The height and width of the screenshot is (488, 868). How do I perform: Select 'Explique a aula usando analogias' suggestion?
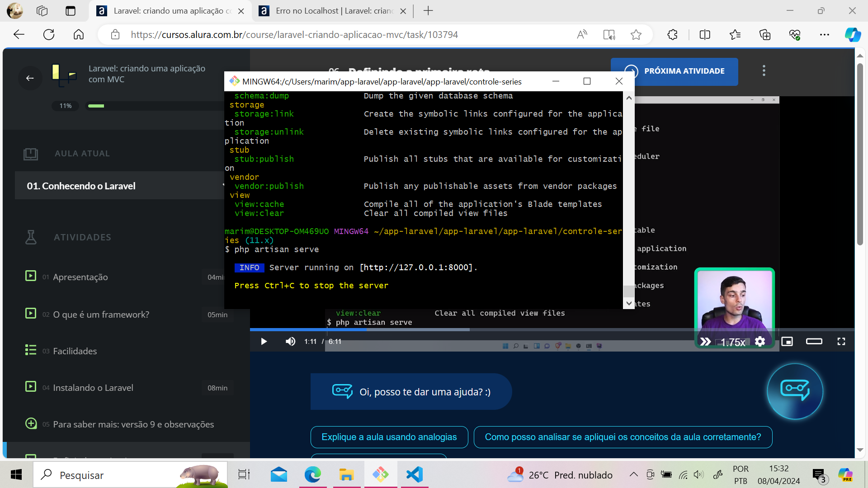click(x=389, y=437)
